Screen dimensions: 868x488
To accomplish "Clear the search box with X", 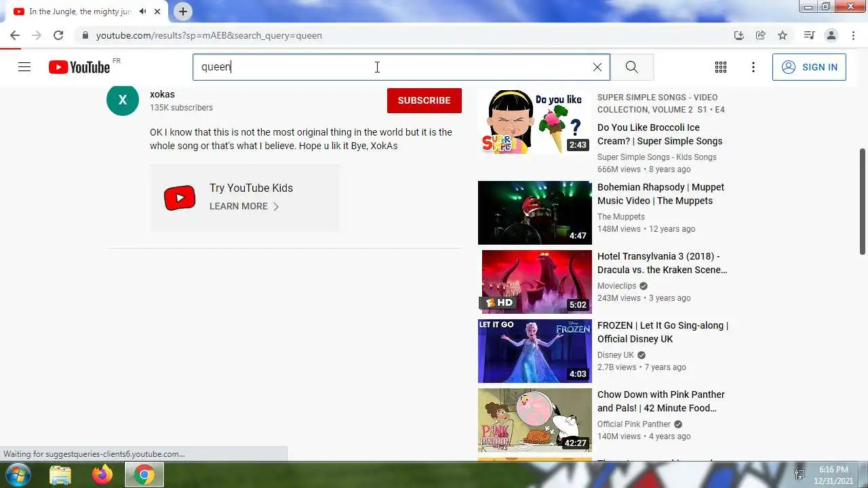I will tap(597, 67).
